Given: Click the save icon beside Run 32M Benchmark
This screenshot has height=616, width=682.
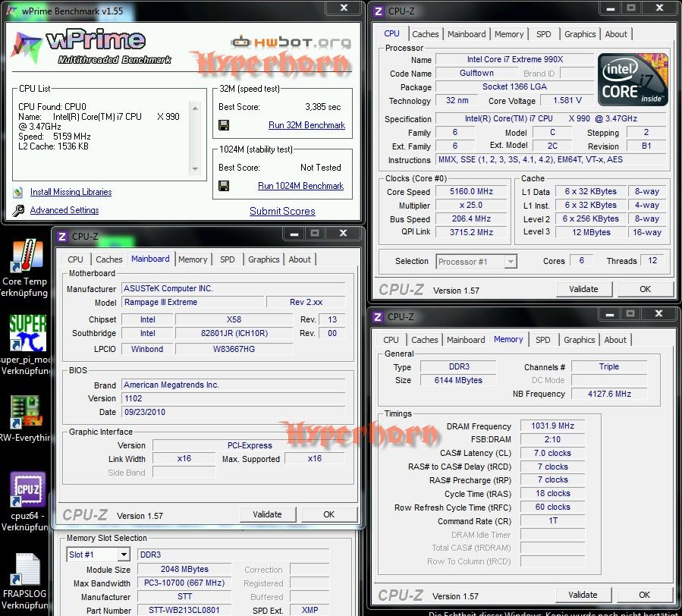Looking at the screenshot, I should 224,125.
